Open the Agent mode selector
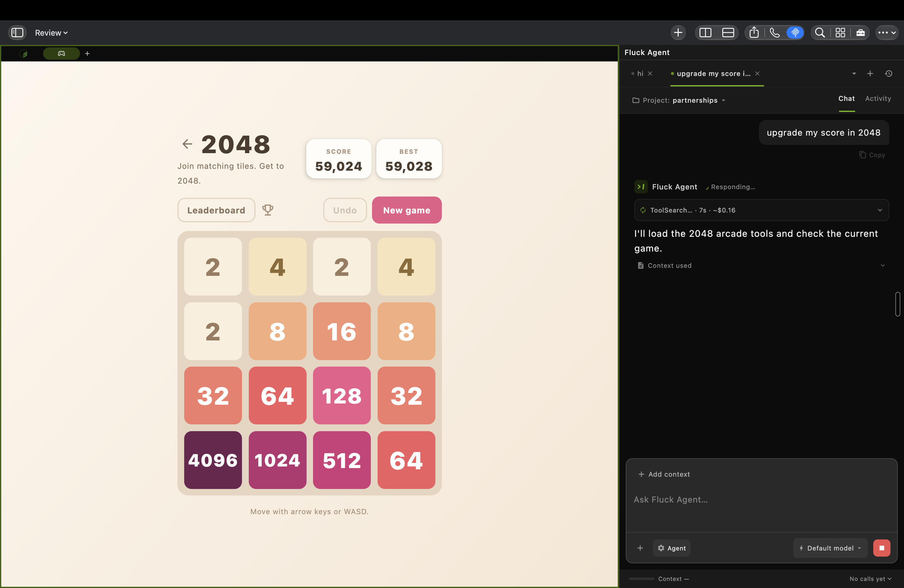The width and height of the screenshot is (904, 588). pyautogui.click(x=672, y=548)
